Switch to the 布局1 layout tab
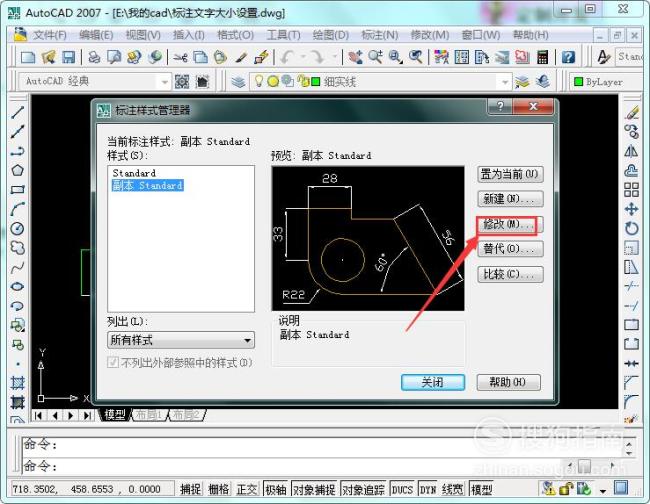 click(150, 414)
